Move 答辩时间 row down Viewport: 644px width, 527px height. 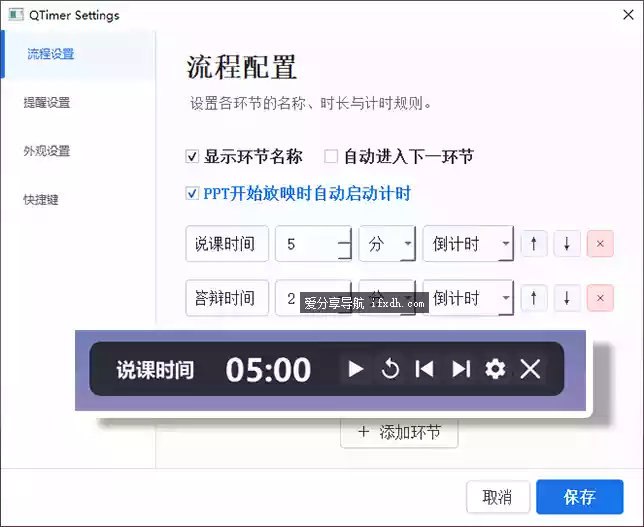567,298
